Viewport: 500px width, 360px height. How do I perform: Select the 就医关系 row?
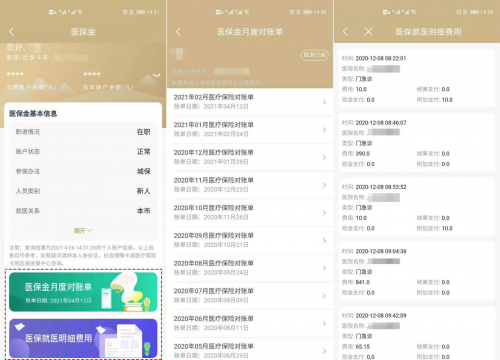pyautogui.click(x=83, y=211)
